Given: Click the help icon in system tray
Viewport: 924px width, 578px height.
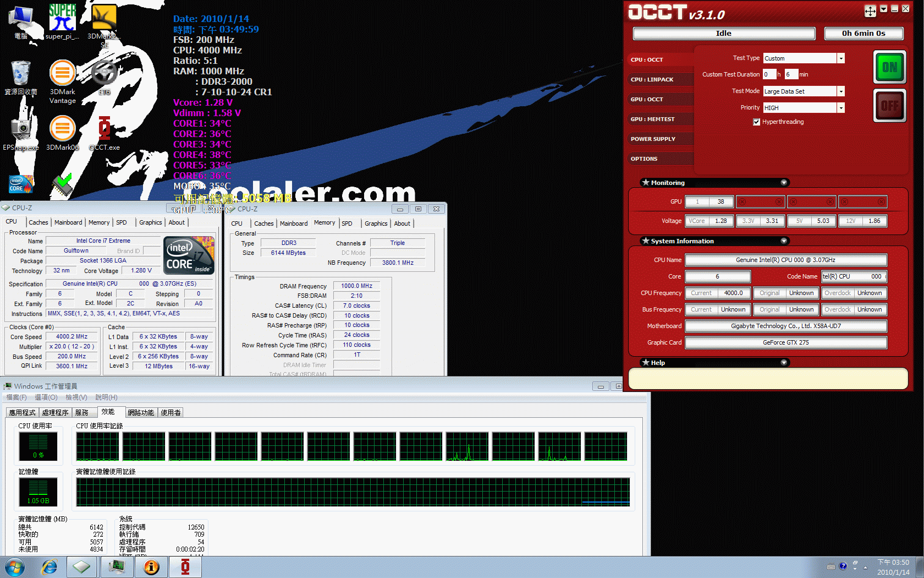Looking at the screenshot, I should point(843,566).
